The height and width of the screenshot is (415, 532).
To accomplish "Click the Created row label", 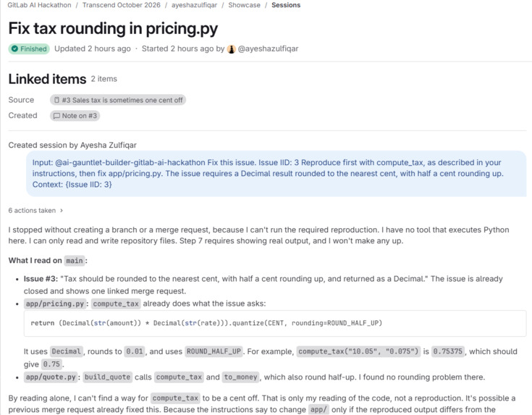I will click(x=22, y=116).
